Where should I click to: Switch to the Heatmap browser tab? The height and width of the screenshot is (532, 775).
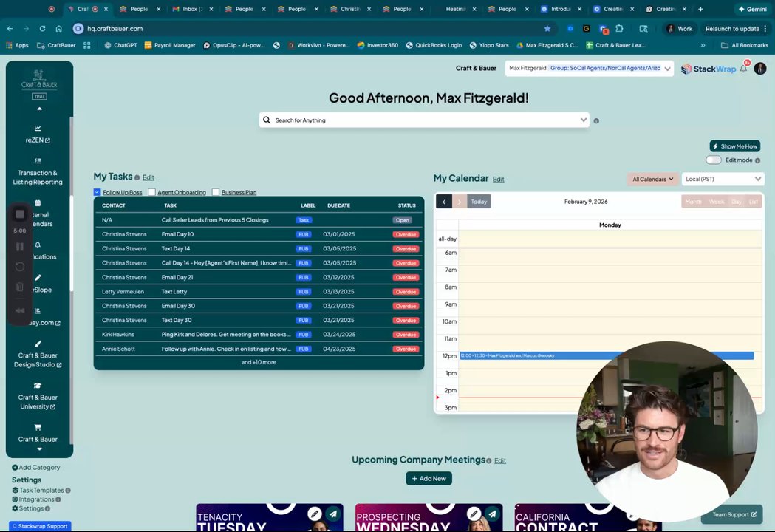click(x=455, y=9)
